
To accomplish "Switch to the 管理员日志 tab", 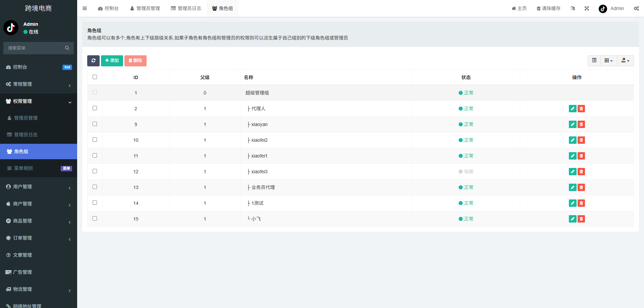I will tap(186, 8).
